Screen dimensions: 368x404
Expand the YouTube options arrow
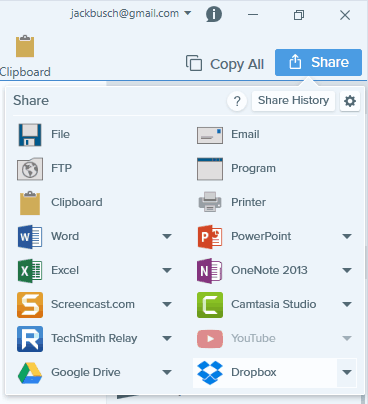coord(347,339)
